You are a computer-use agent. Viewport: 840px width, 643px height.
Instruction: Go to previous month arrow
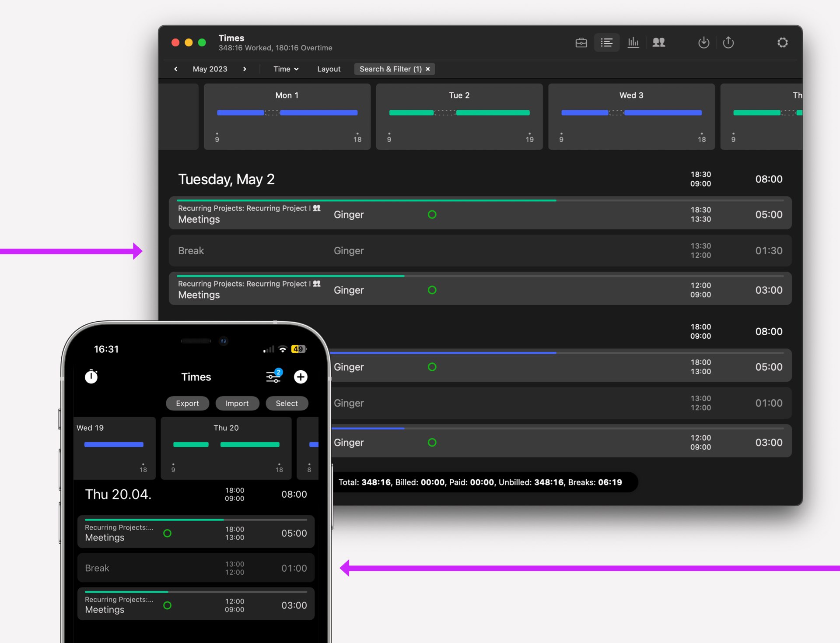coord(176,69)
